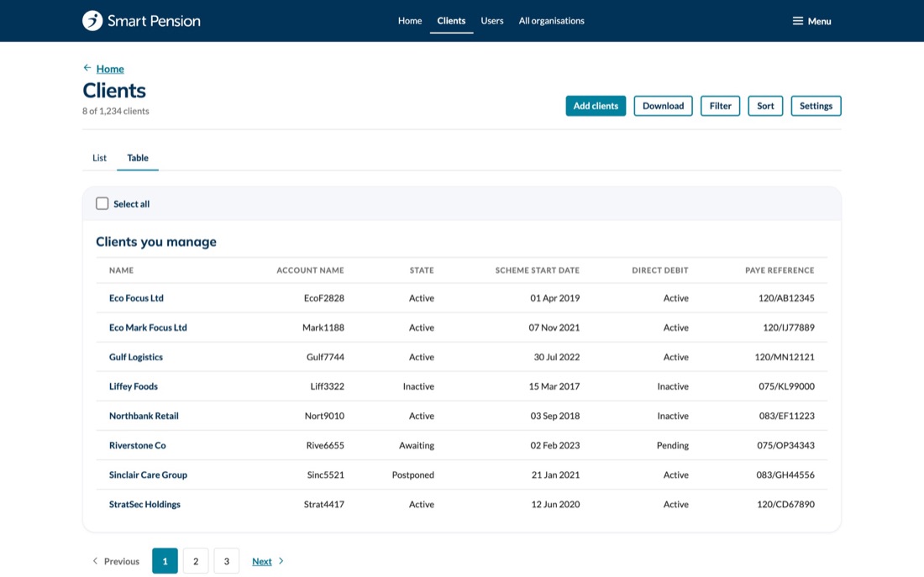Screen dimensions: 924x577
Task: Click PAYE reference 120/IJ77889
Action: tap(789, 328)
